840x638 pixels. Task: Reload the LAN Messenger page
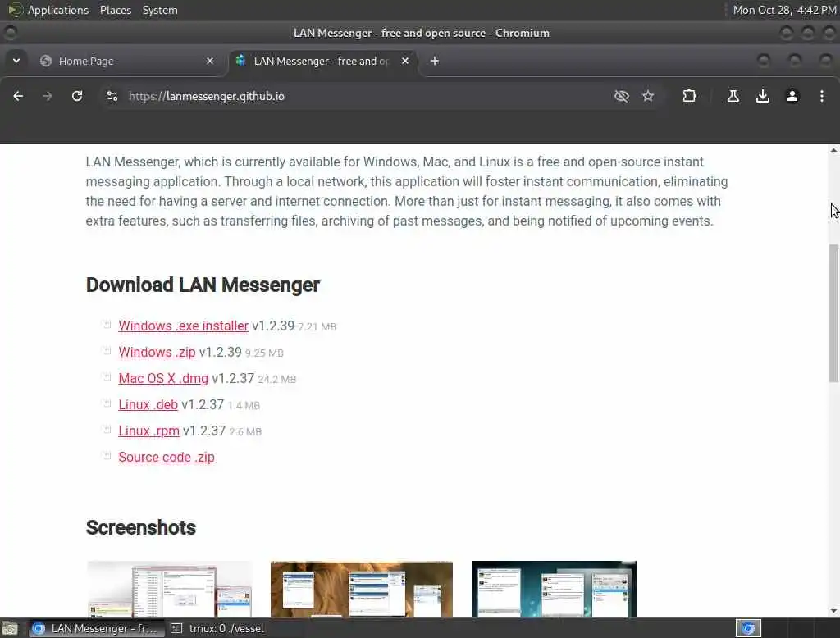pyautogui.click(x=77, y=96)
